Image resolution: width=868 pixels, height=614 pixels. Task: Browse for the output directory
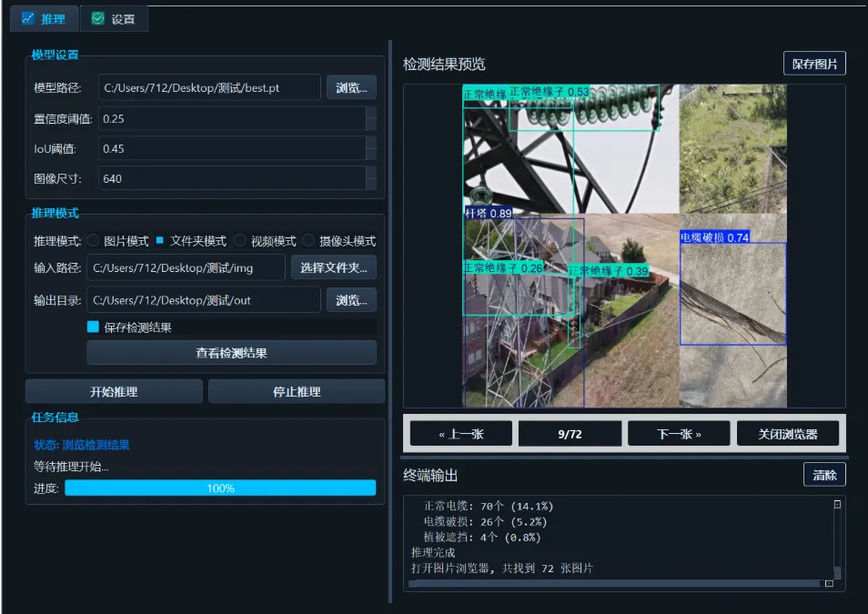[351, 299]
